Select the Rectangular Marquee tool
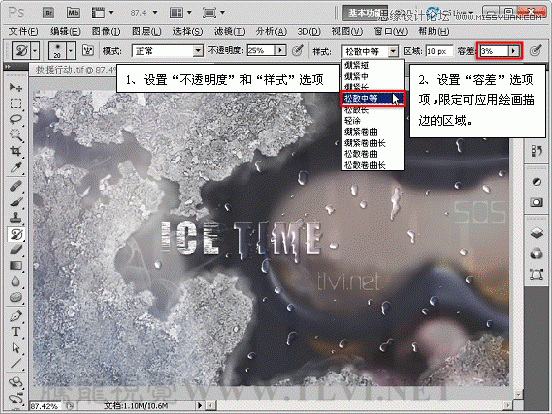 [x=15, y=104]
